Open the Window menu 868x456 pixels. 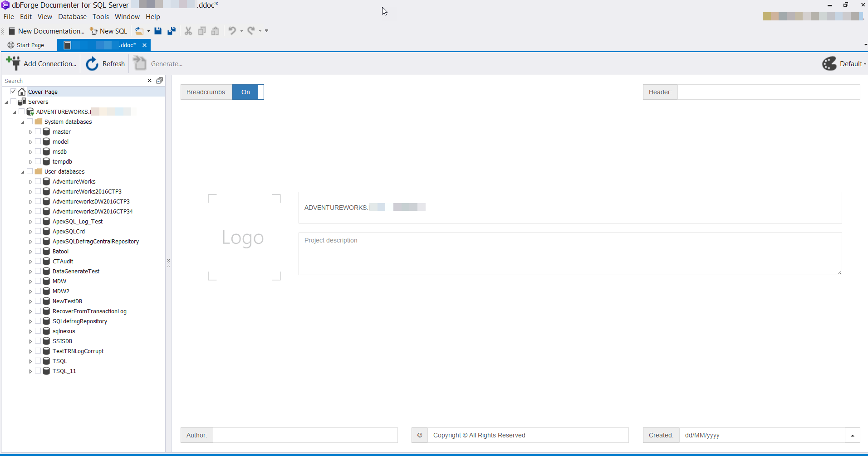127,17
